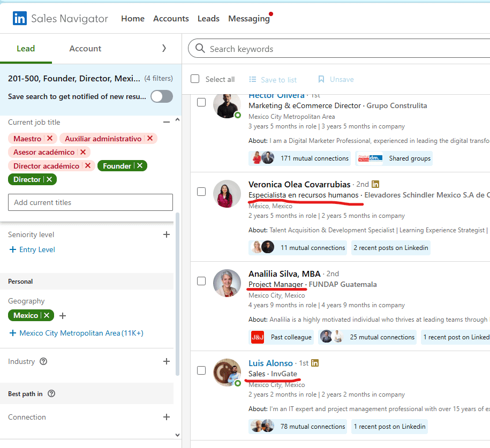The height and width of the screenshot is (448, 490).
Task: Open Veronica Olea Covarrubias's profile photo
Action: (227, 194)
